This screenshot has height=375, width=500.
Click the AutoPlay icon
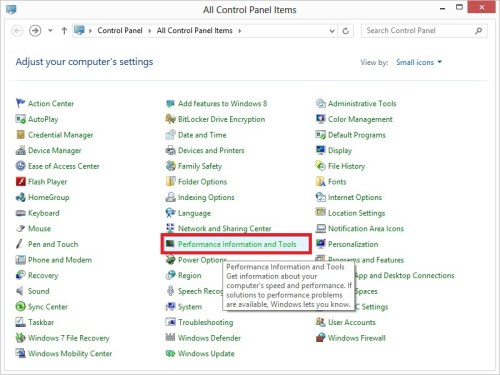[20, 119]
